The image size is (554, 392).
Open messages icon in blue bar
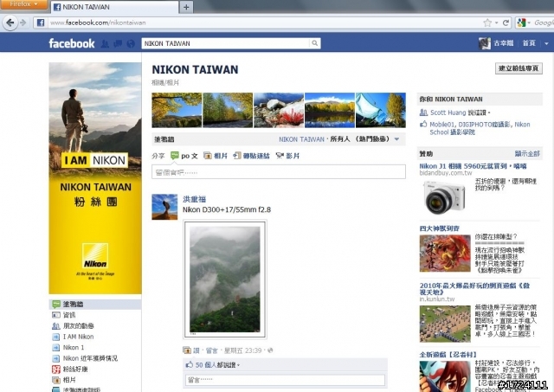coord(118,43)
